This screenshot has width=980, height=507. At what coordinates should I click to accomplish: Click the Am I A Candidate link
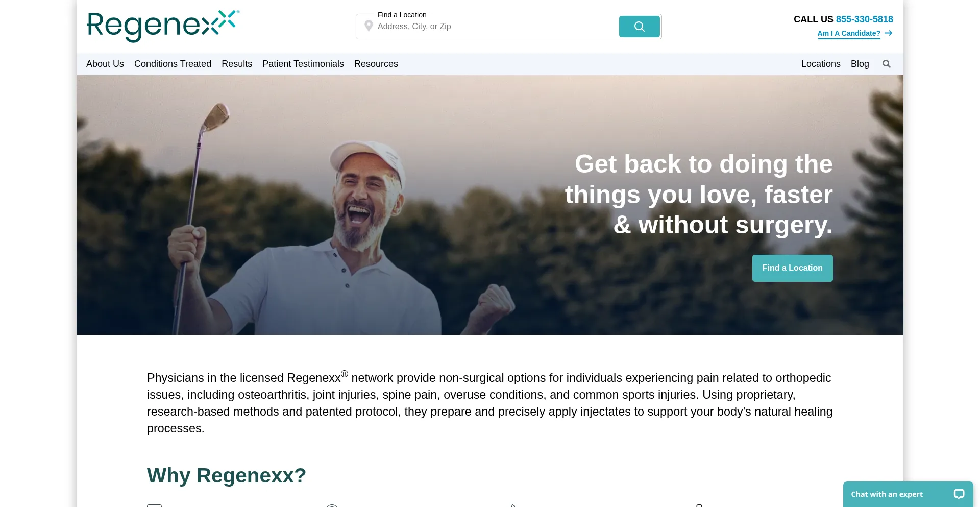849,33
